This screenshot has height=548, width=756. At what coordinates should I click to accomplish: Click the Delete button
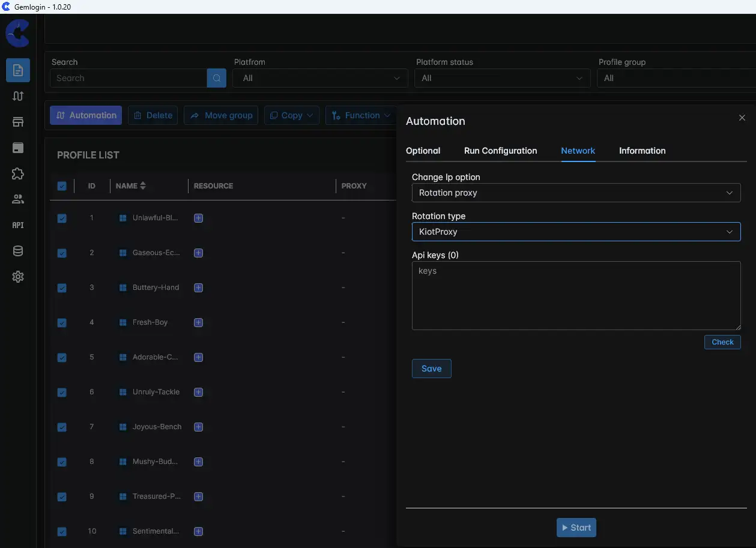click(x=153, y=115)
